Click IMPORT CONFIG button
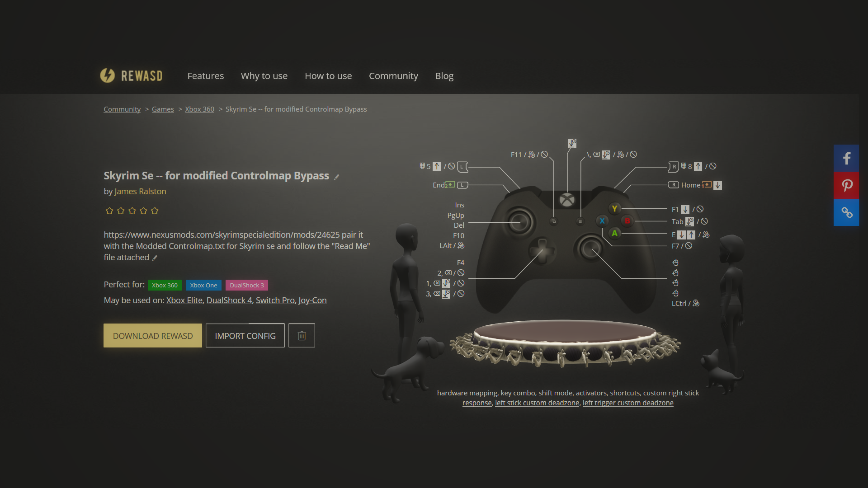The height and width of the screenshot is (488, 868). tap(245, 335)
